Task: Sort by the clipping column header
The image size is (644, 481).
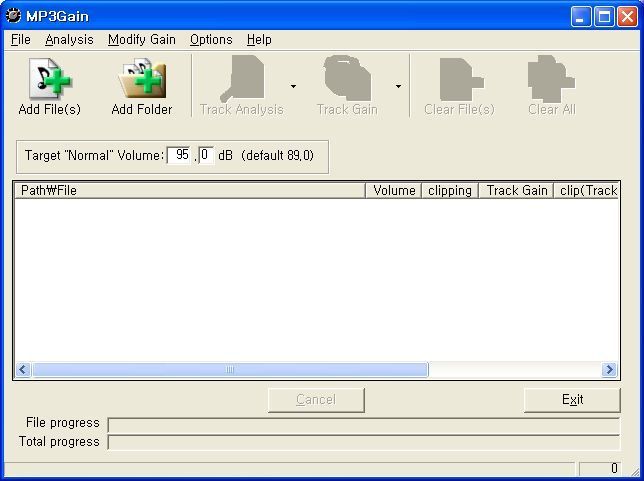Action: click(x=450, y=191)
